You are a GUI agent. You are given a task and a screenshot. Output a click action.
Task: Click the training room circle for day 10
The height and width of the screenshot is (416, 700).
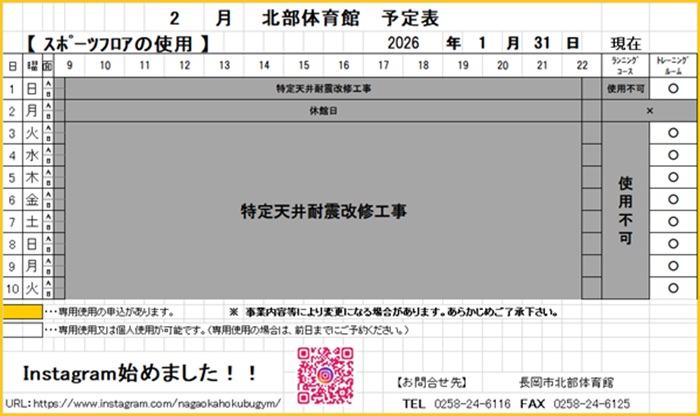pyautogui.click(x=672, y=288)
